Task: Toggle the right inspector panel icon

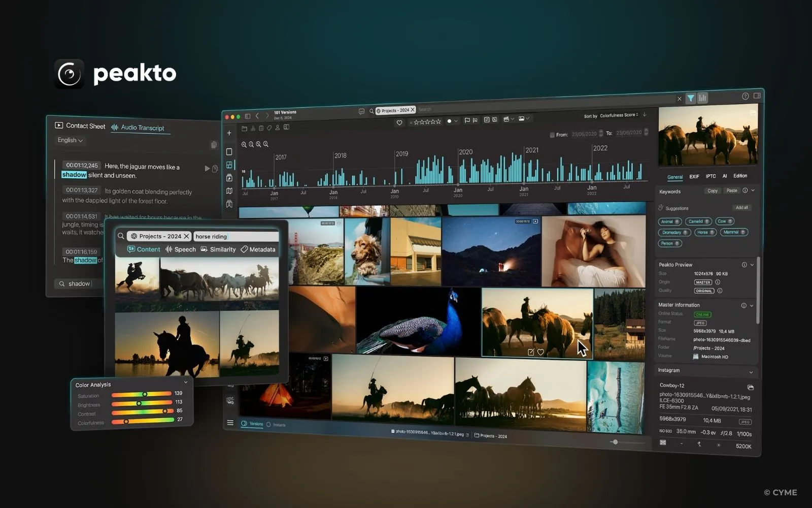Action: 757,96
